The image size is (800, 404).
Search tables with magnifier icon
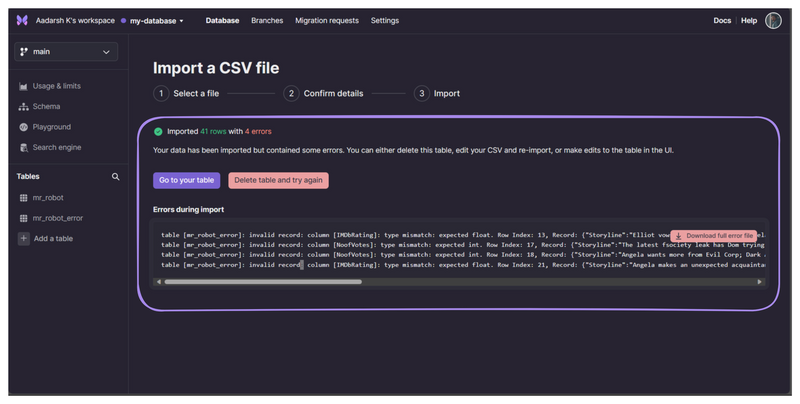pyautogui.click(x=116, y=176)
